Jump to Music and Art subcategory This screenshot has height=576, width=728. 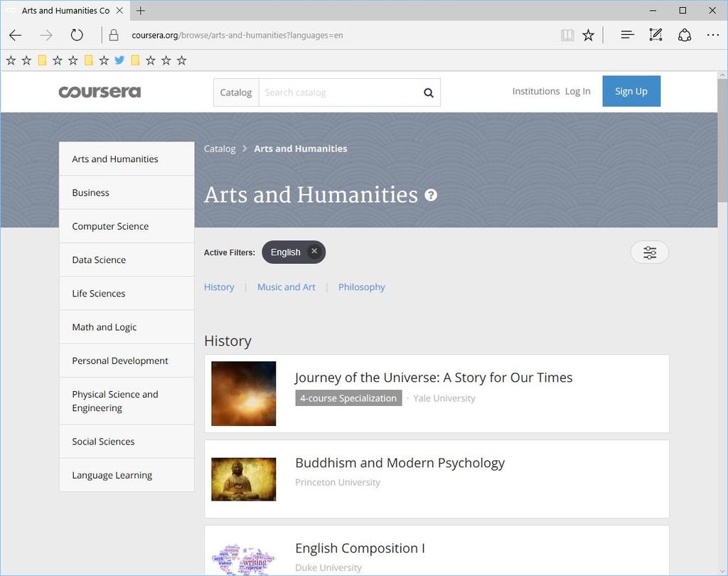click(x=287, y=287)
